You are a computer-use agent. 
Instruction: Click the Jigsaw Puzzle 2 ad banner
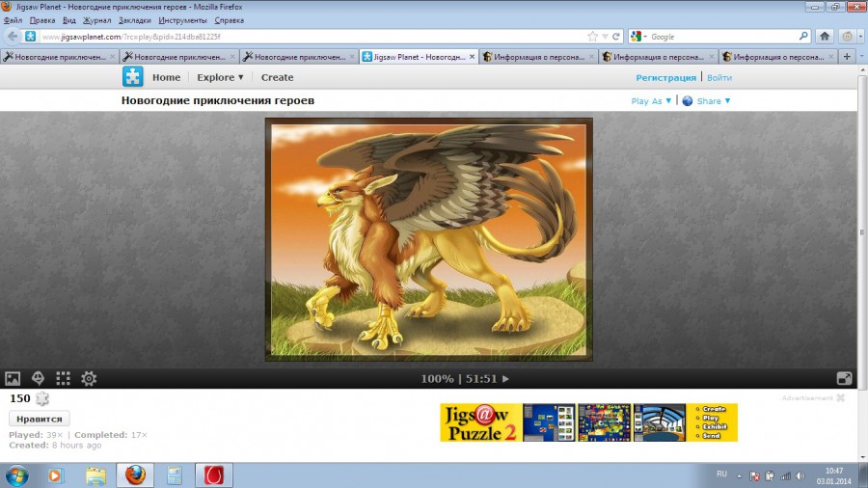tap(589, 422)
